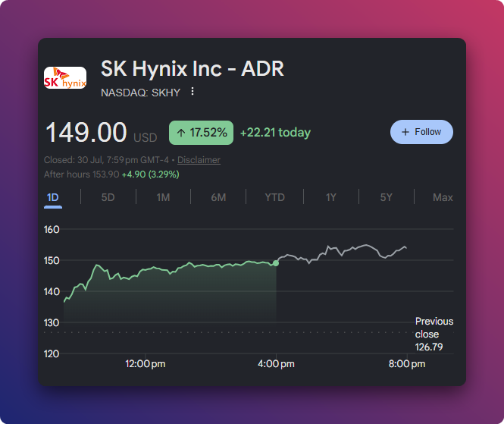Click the 8:00 pm axis label

(x=407, y=364)
